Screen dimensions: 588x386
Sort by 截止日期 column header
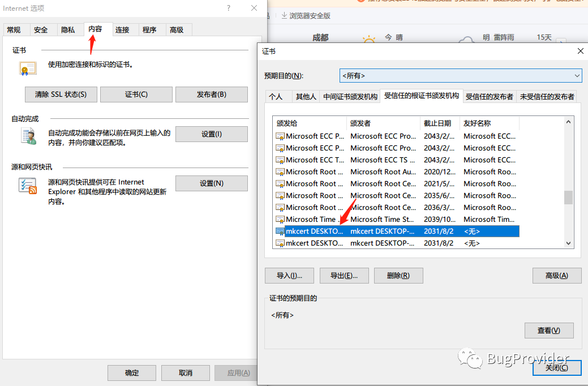[x=440, y=123]
